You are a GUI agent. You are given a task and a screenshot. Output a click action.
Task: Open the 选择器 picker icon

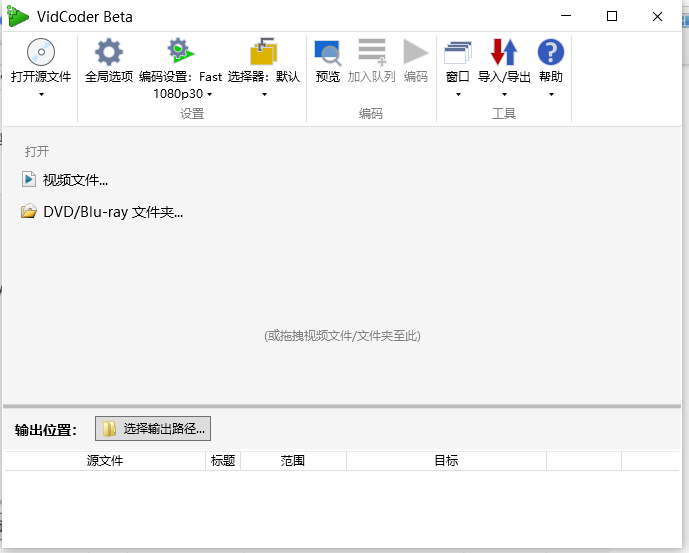click(x=264, y=51)
